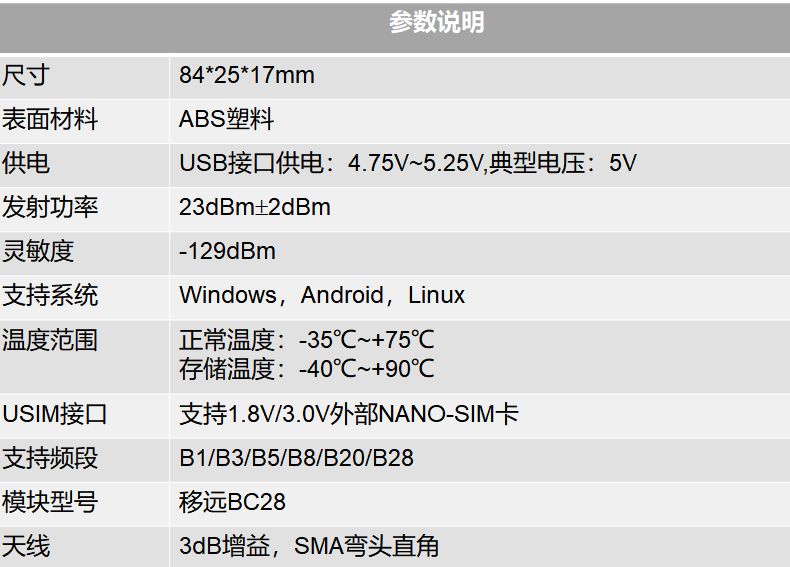
Task: Select the 支持系统 row label
Action: [x=50, y=296]
